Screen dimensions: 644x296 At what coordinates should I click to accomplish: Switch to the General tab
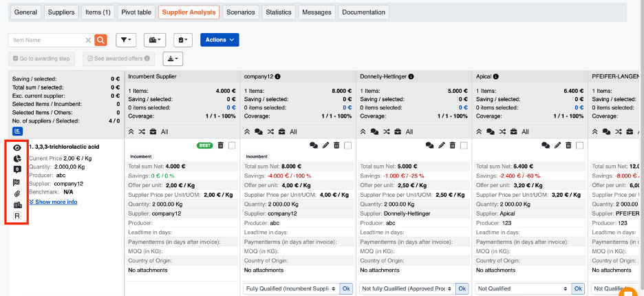(x=25, y=12)
